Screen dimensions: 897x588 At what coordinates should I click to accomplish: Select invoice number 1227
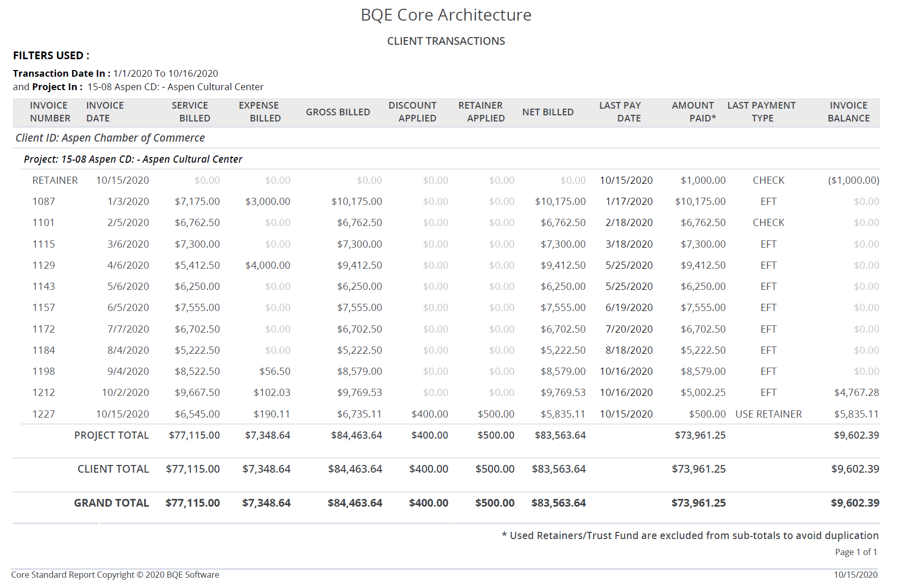[x=44, y=414]
